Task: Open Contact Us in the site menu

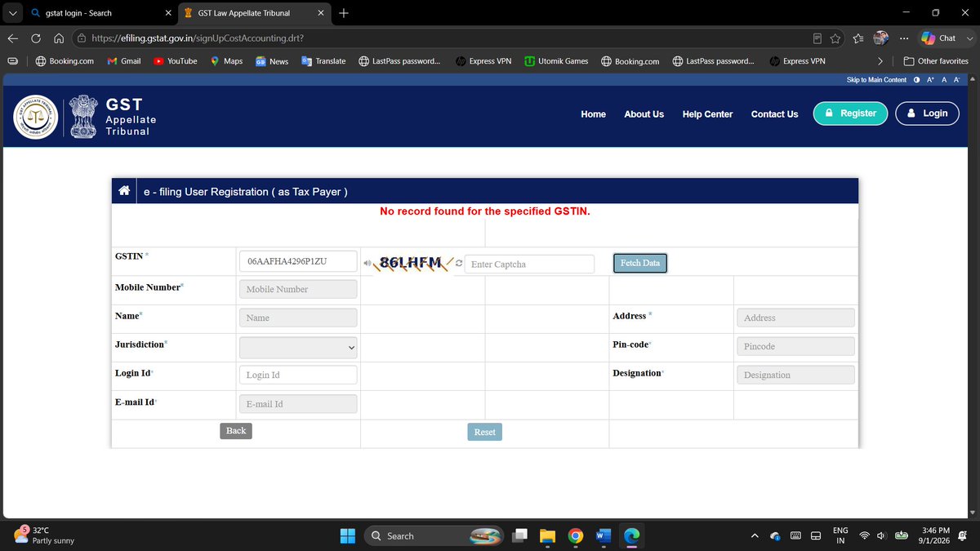Action: click(775, 114)
